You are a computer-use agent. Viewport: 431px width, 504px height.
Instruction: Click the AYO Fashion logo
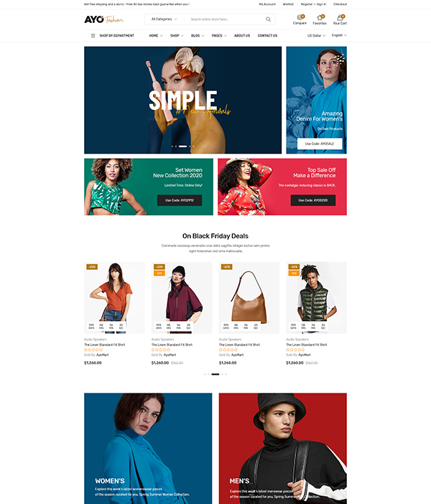click(104, 19)
